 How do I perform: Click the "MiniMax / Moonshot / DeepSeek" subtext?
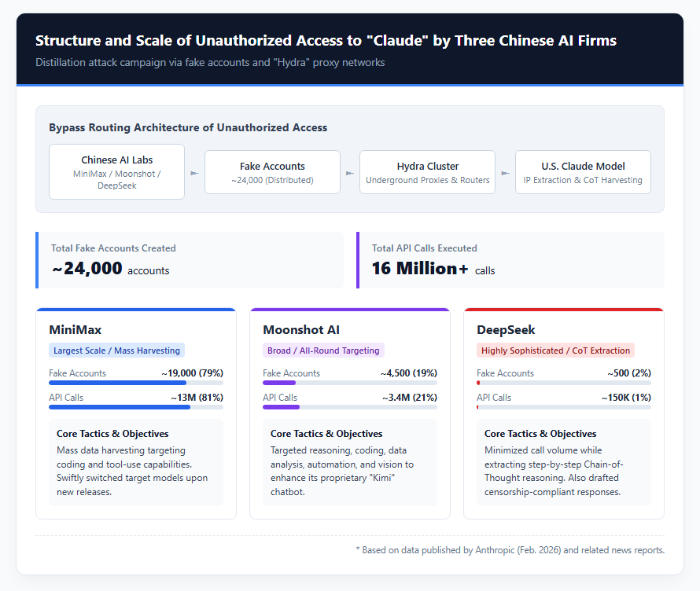[x=116, y=180]
